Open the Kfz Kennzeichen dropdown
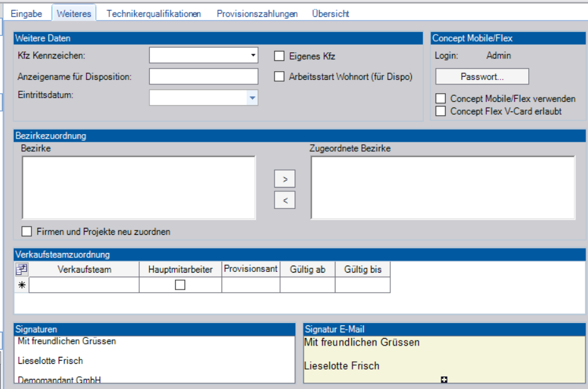 pyautogui.click(x=253, y=55)
